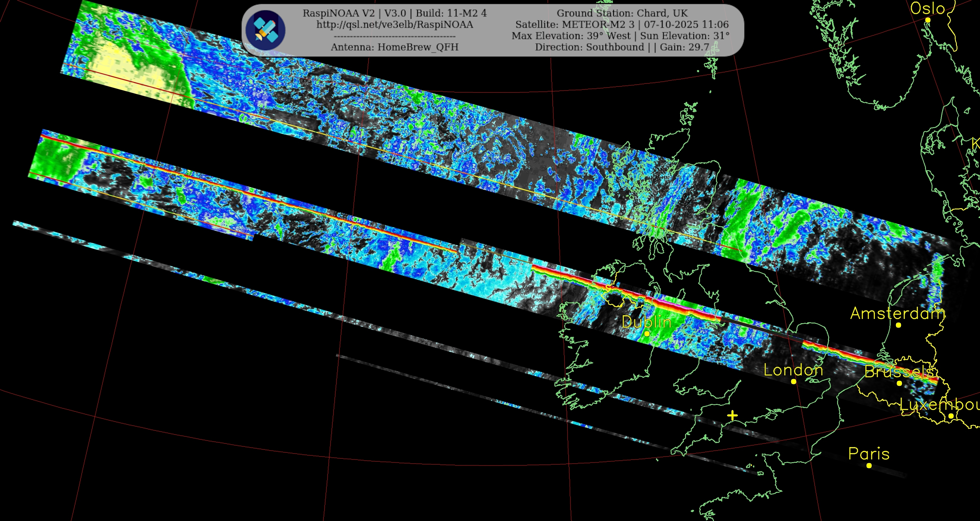Click the yellow dot marking Dublin

click(x=647, y=334)
